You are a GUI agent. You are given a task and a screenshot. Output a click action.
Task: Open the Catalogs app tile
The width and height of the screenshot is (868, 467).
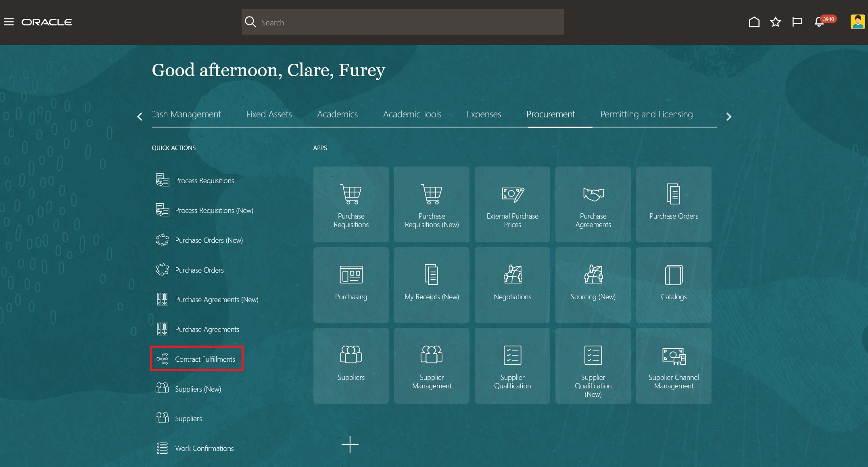(x=674, y=285)
